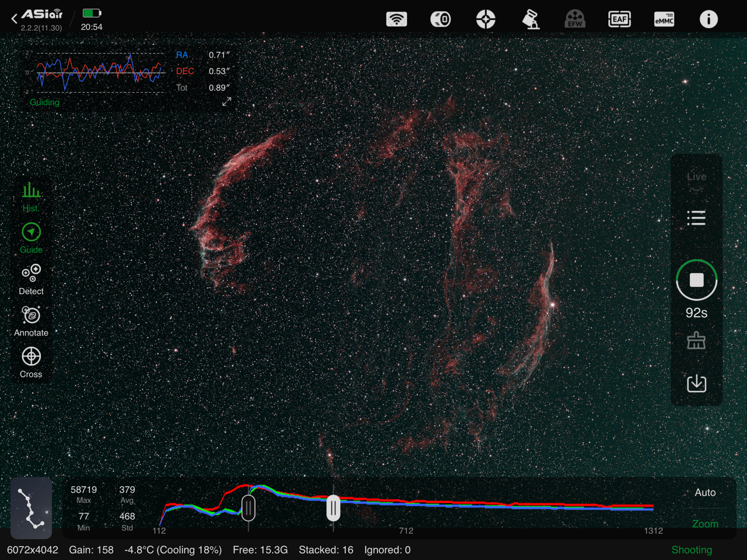
Task: Click the histogram midpoint slider handle
Action: tap(333, 508)
